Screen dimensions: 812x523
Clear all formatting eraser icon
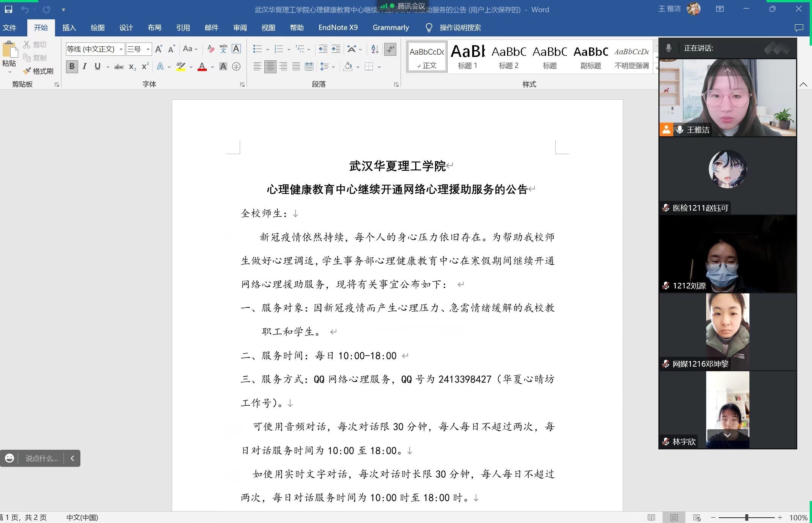point(211,49)
